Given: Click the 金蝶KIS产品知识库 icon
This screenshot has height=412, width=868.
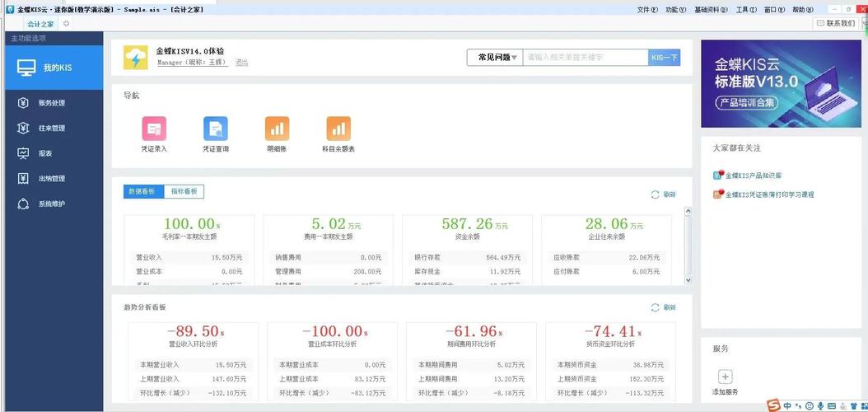Looking at the screenshot, I should coord(719,175).
